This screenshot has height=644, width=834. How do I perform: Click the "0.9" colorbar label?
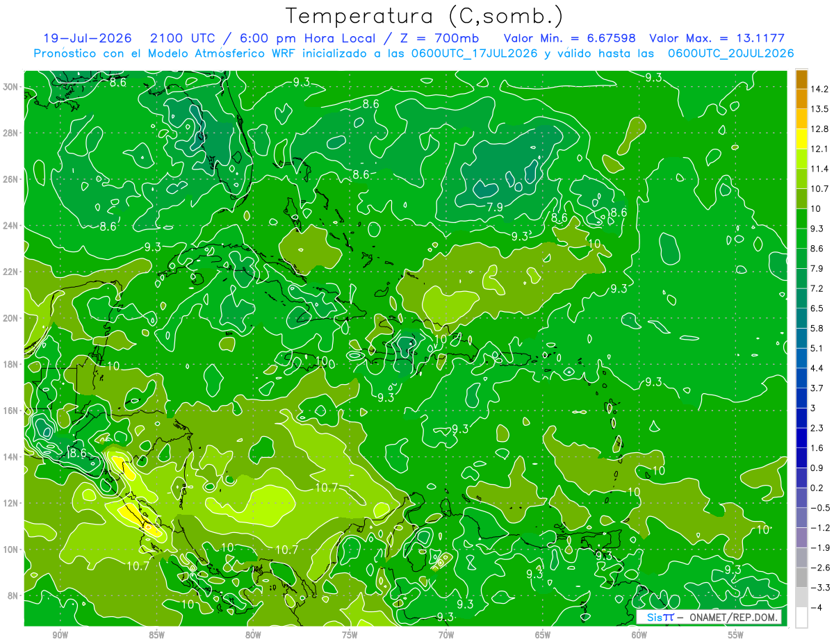point(817,468)
